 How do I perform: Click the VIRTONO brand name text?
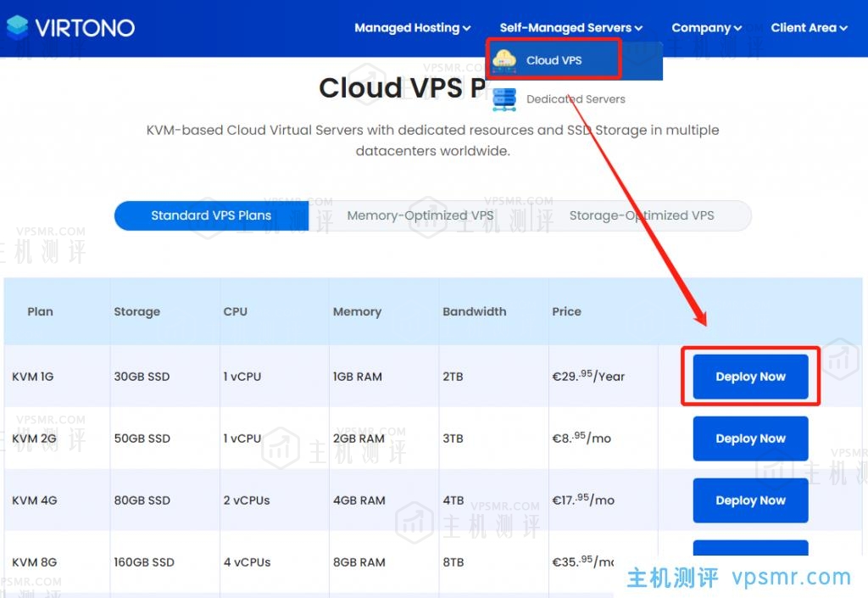click(x=85, y=28)
